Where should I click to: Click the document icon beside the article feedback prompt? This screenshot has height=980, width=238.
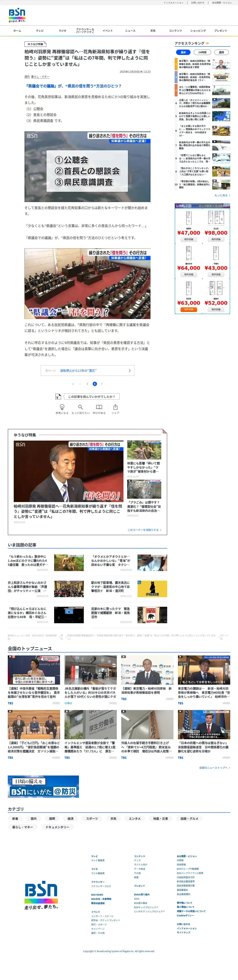click(x=58, y=396)
